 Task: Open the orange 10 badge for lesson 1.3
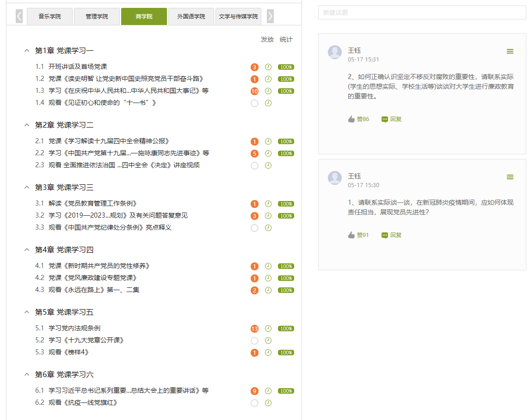click(x=254, y=91)
